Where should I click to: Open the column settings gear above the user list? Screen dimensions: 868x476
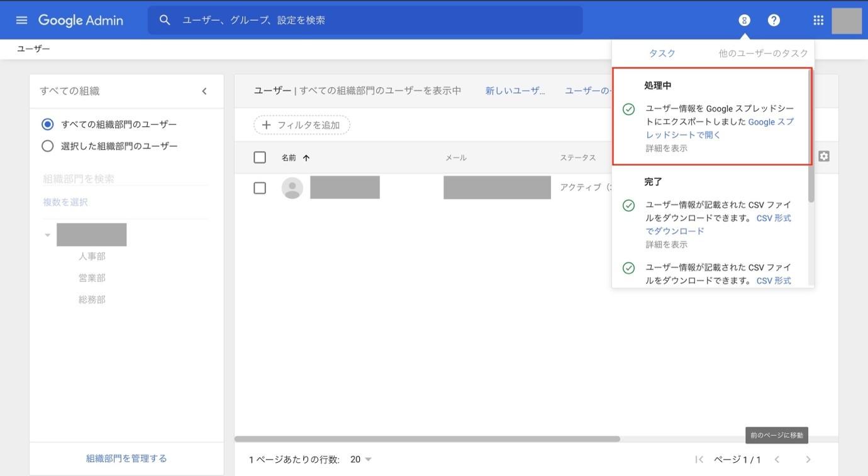point(824,156)
